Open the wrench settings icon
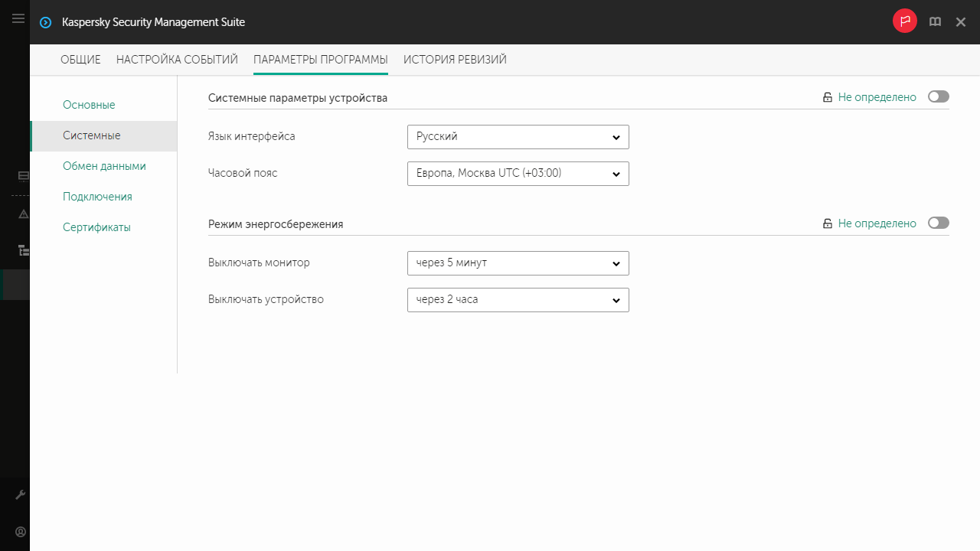Image resolution: width=980 pixels, height=551 pixels. 21,495
